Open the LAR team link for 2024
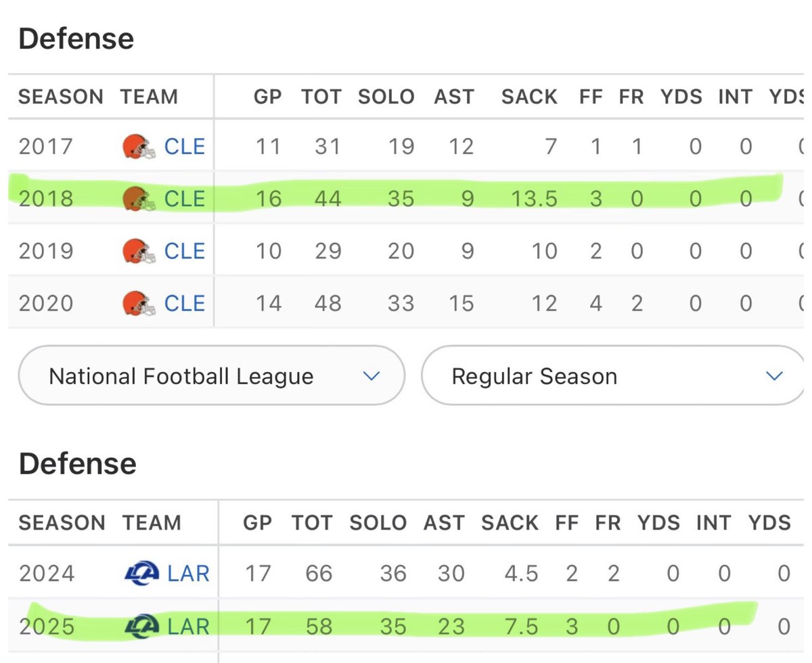812x663 pixels. pos(189,574)
